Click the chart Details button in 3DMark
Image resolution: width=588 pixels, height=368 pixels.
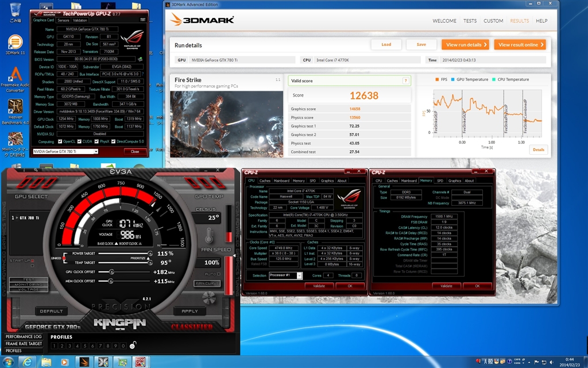[539, 149]
